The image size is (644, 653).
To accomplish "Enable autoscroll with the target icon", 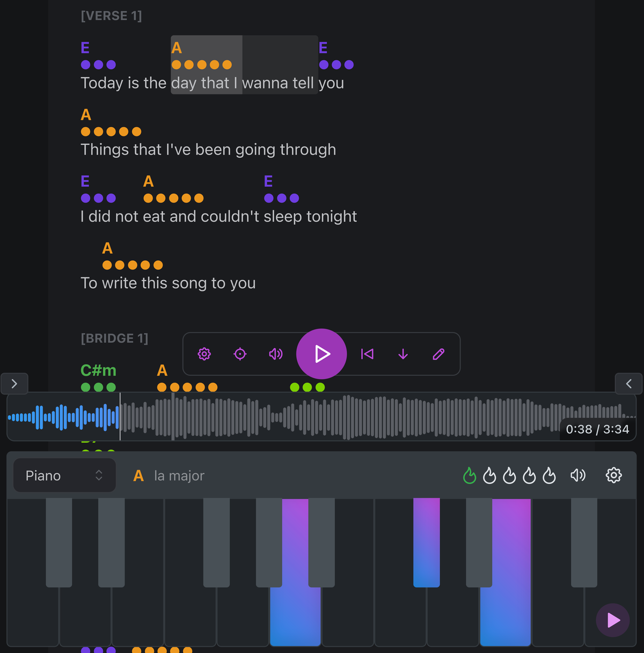I will 240,354.
